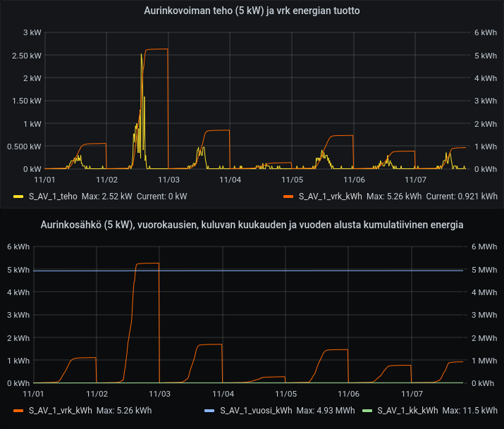The height and width of the screenshot is (429, 504).
Task: Click the Max: 2.52 kW value in the legend
Action: (x=107, y=196)
